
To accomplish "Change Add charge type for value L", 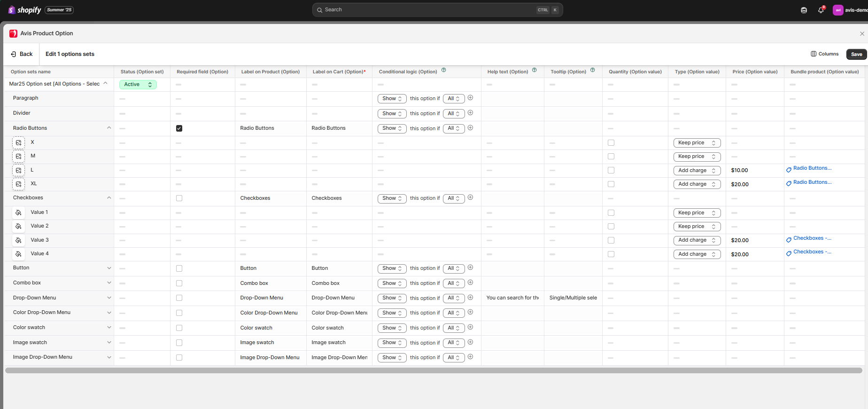I will point(697,171).
